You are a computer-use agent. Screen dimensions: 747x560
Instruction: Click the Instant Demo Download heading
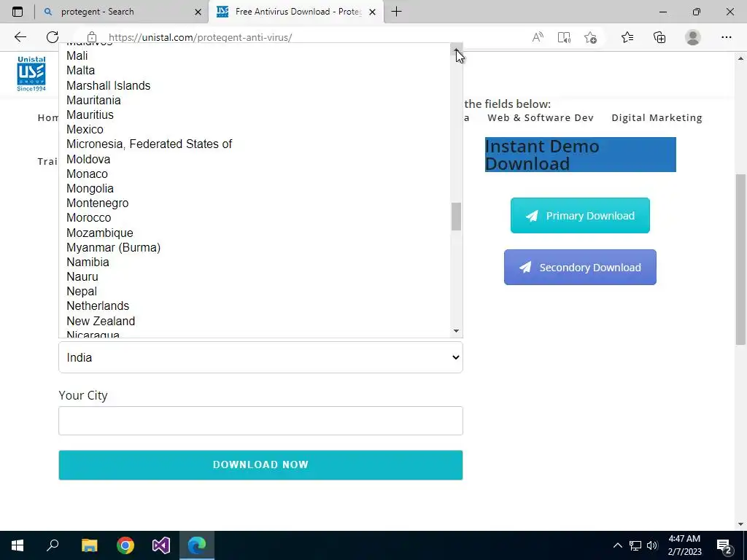(x=580, y=155)
